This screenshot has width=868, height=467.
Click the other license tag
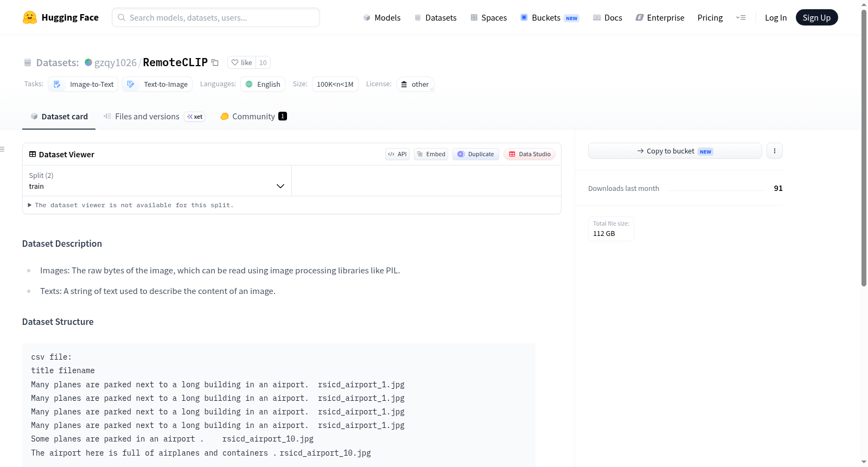coord(415,84)
